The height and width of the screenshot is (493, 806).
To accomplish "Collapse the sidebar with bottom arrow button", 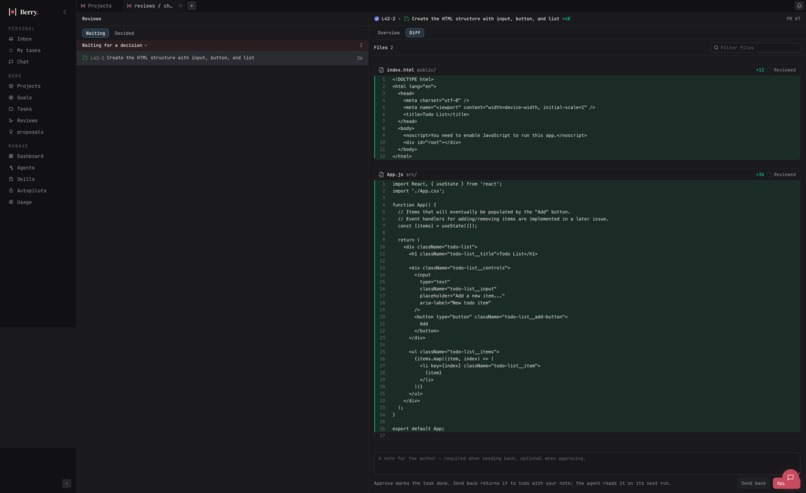I will click(x=66, y=483).
